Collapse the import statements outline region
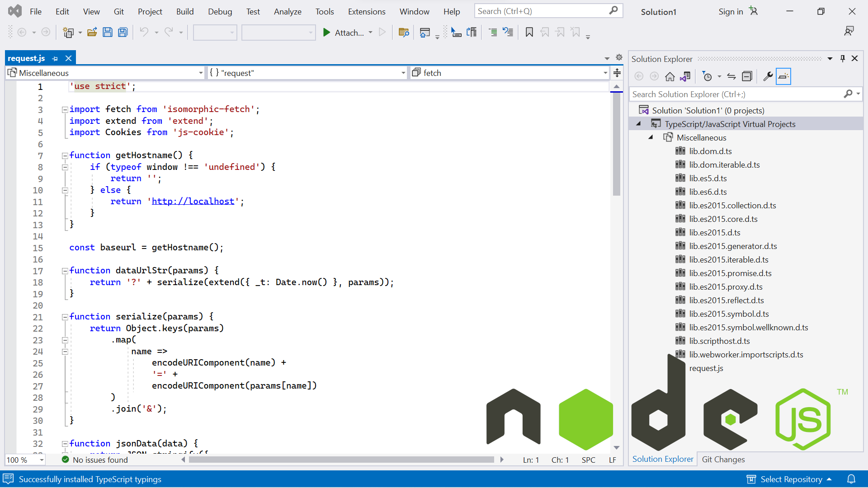 point(65,109)
